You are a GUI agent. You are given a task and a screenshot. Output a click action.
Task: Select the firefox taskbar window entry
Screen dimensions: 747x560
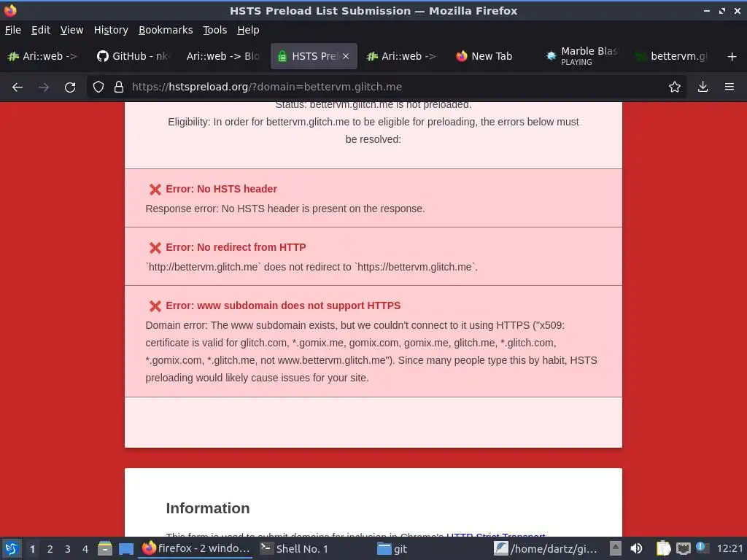click(196, 548)
